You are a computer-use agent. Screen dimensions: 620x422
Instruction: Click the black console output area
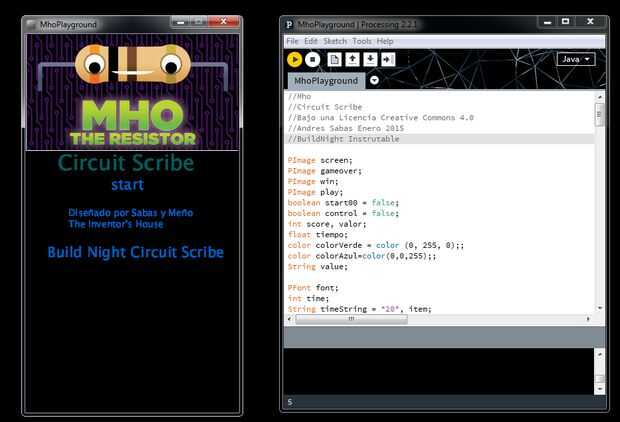pos(439,371)
